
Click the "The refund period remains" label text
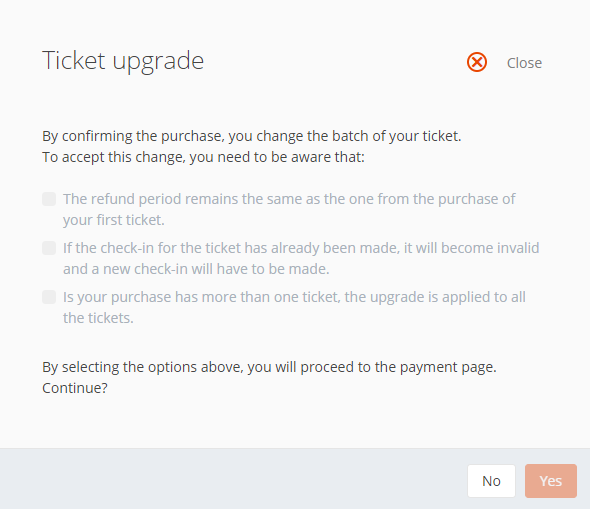click(x=289, y=199)
